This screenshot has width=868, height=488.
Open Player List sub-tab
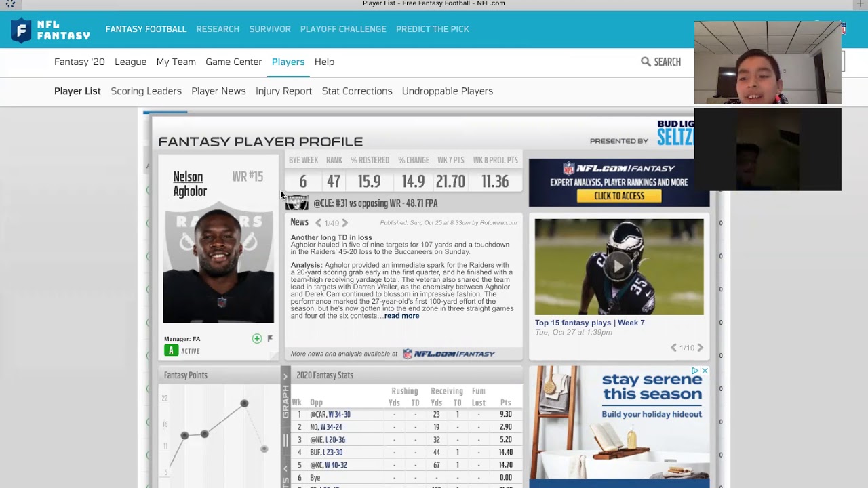(77, 91)
